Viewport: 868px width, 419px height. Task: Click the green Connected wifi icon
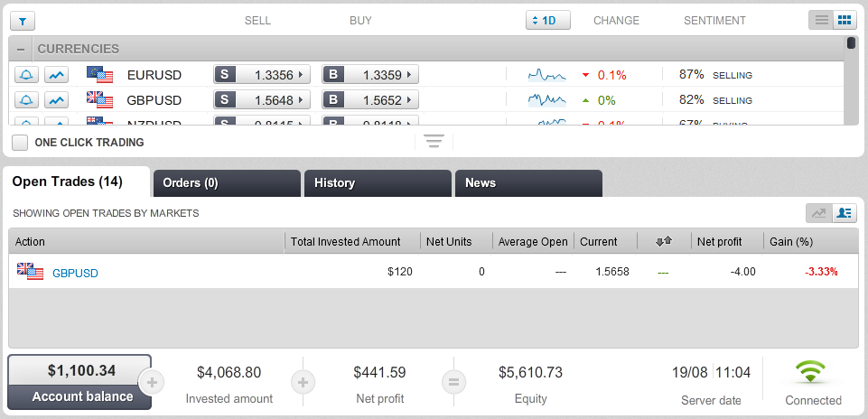coord(810,371)
